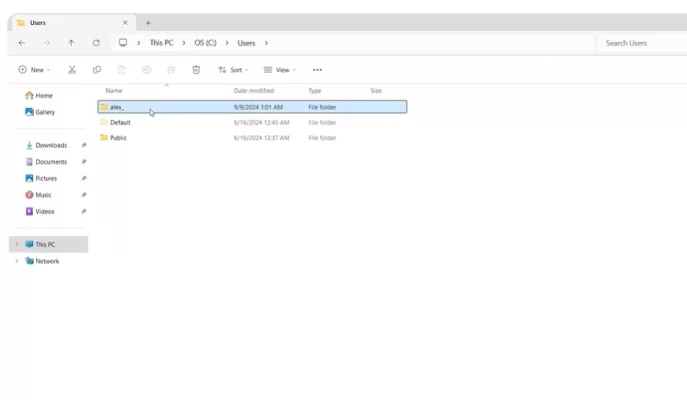This screenshot has width=687, height=400.
Task: Click the Back navigation arrow
Action: pos(22,43)
